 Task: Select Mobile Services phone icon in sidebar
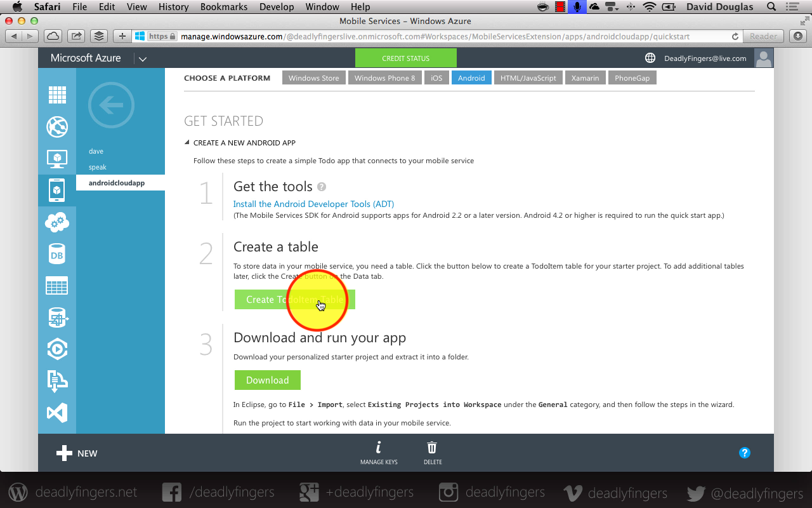coord(57,190)
